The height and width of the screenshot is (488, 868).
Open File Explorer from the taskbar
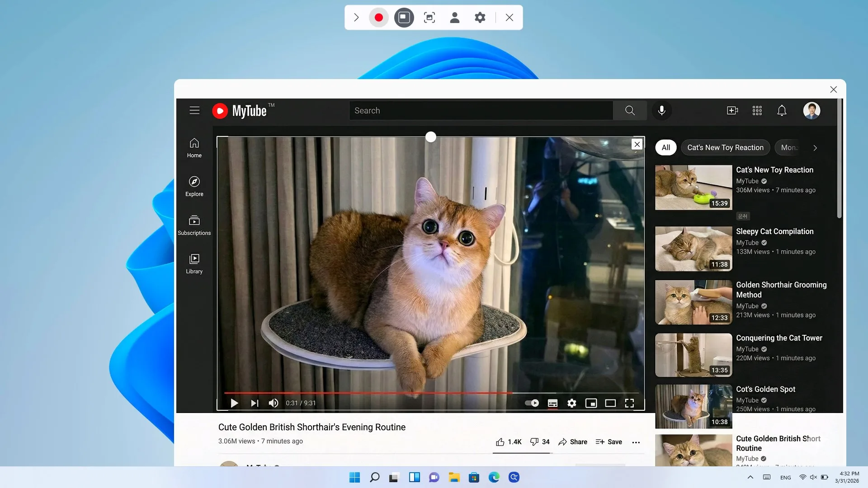tap(454, 477)
